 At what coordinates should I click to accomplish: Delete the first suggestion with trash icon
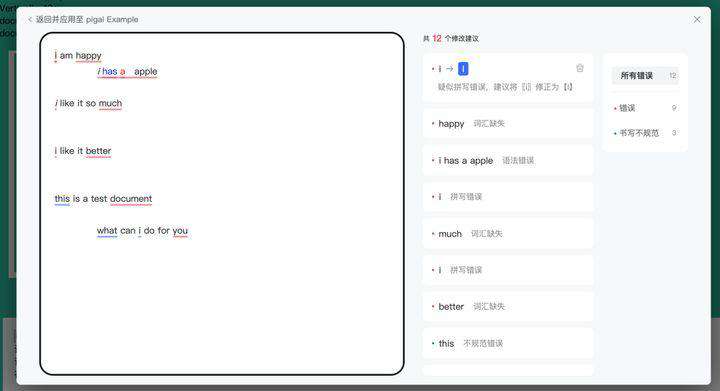(x=580, y=68)
